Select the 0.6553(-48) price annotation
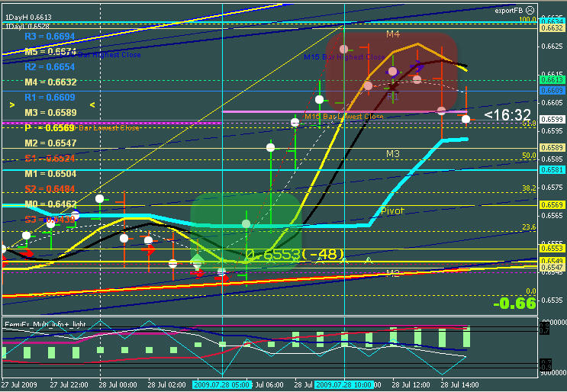Viewport: 567px width, 392px height. tap(295, 255)
